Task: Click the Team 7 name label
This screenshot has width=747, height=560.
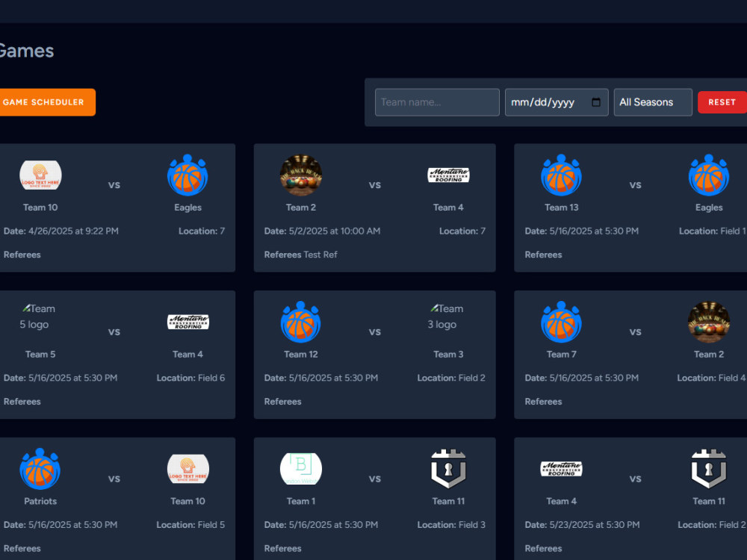Action: click(x=561, y=354)
